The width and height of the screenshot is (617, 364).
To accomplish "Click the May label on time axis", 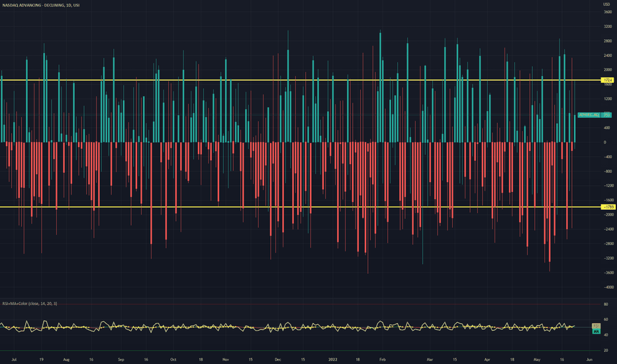I will click(537, 359).
